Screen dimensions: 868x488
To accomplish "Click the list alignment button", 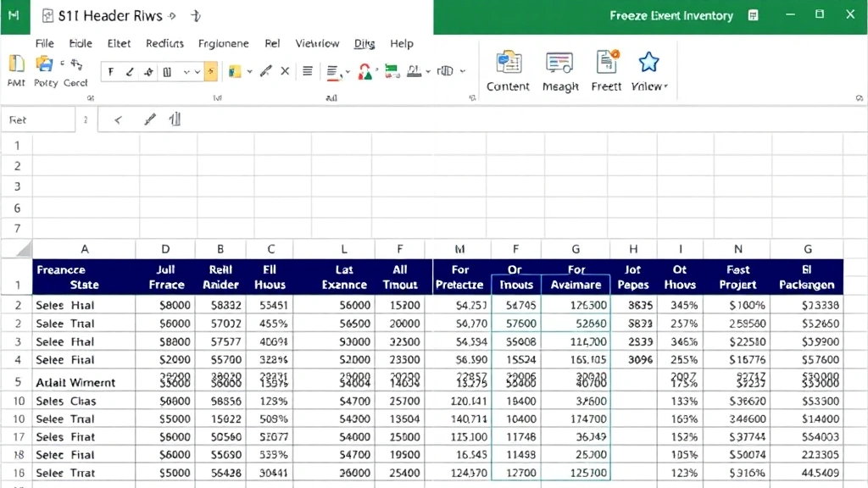I will [x=306, y=70].
